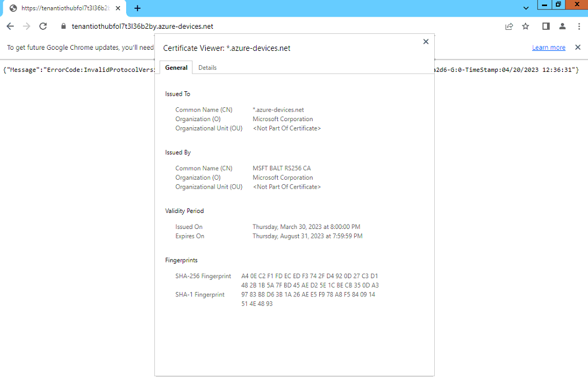Dismiss the Chrome update infobar
The width and height of the screenshot is (588, 391).
pyautogui.click(x=577, y=47)
